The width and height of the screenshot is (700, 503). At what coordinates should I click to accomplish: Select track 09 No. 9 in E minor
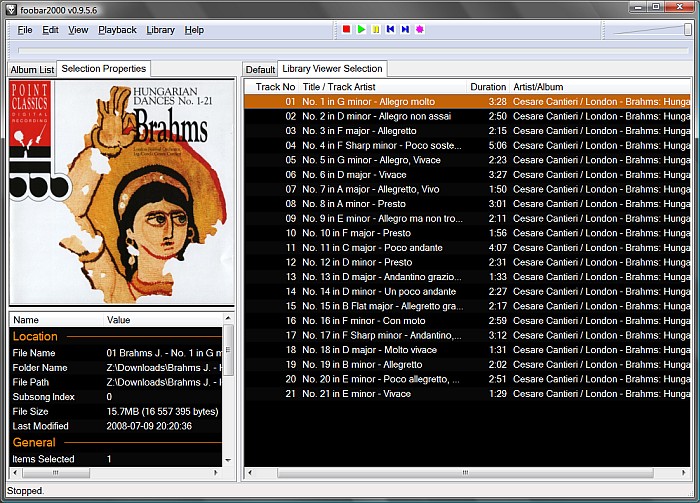pyautogui.click(x=467, y=219)
